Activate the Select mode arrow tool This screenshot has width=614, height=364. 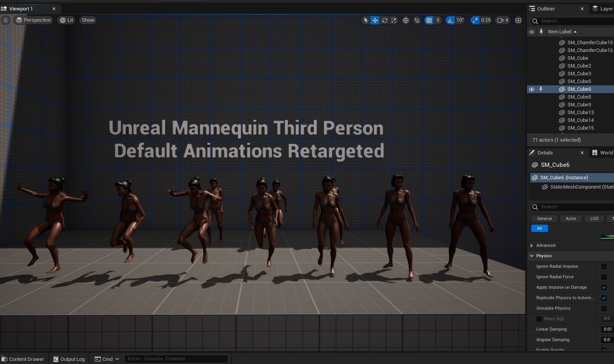(366, 20)
